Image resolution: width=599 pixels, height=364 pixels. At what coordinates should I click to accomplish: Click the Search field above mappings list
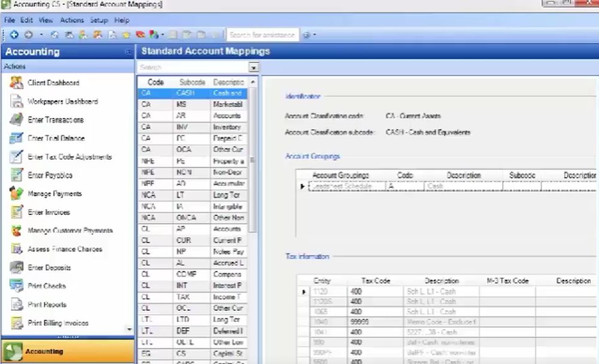pyautogui.click(x=193, y=67)
